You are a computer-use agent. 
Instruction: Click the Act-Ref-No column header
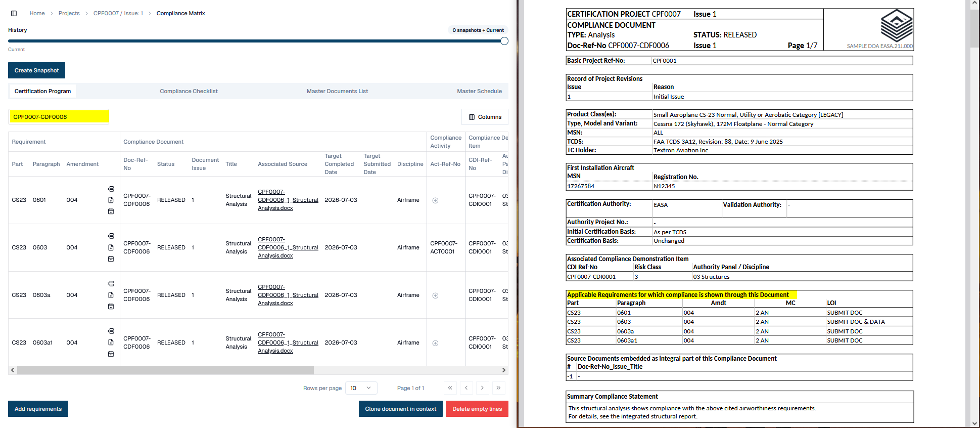[445, 164]
